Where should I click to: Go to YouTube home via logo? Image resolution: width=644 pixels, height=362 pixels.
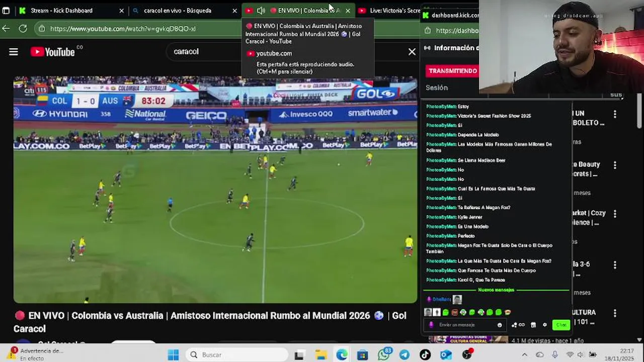point(53,52)
